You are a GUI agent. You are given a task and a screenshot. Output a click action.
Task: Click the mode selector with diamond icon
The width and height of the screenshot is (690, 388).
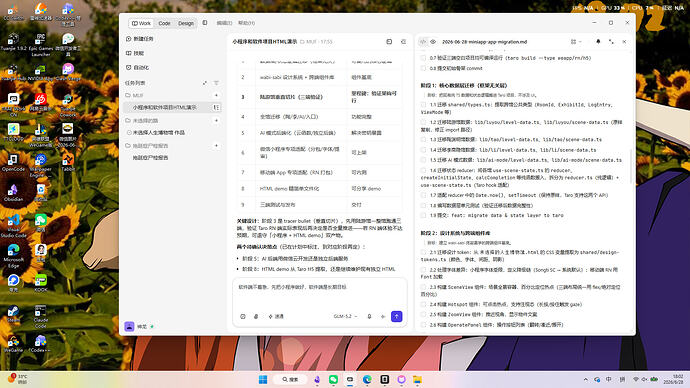(276, 316)
